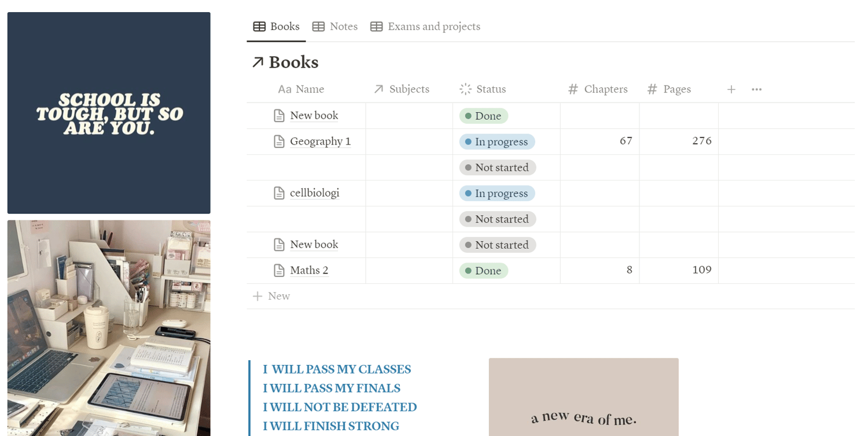
Task: Open the Maths 2 book page
Action: click(309, 270)
